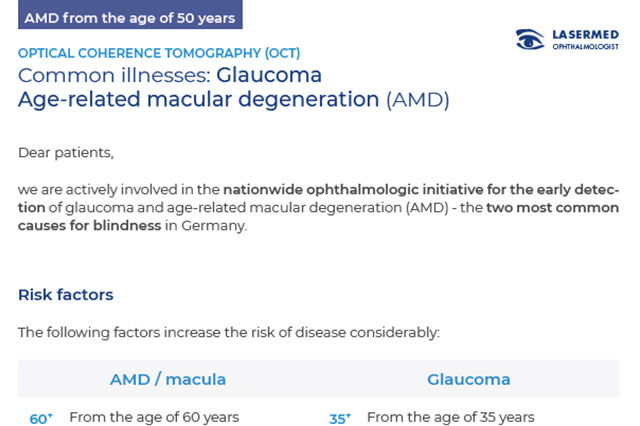Click 'OPTICAL COHERENCE TOMOGRAPHY (OCT)' heading
Screen dimensions: 640x426
point(159,53)
